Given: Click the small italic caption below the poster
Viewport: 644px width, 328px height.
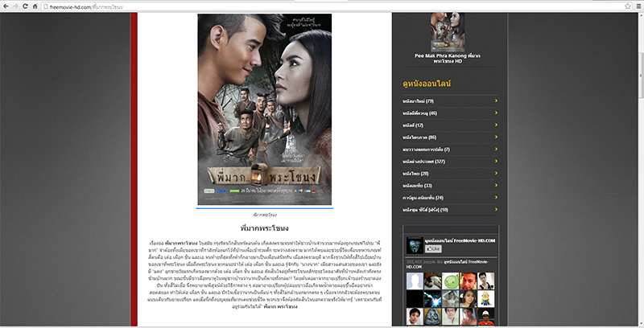Looking at the screenshot, I should (265, 215).
